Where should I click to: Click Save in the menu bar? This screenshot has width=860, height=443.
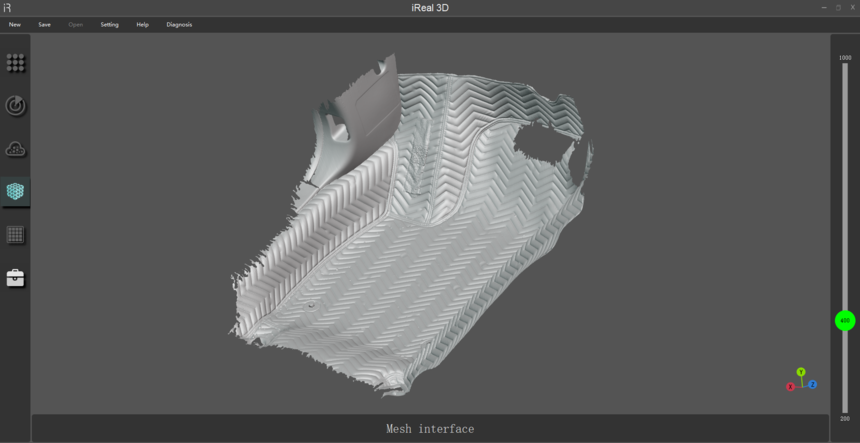(x=44, y=24)
